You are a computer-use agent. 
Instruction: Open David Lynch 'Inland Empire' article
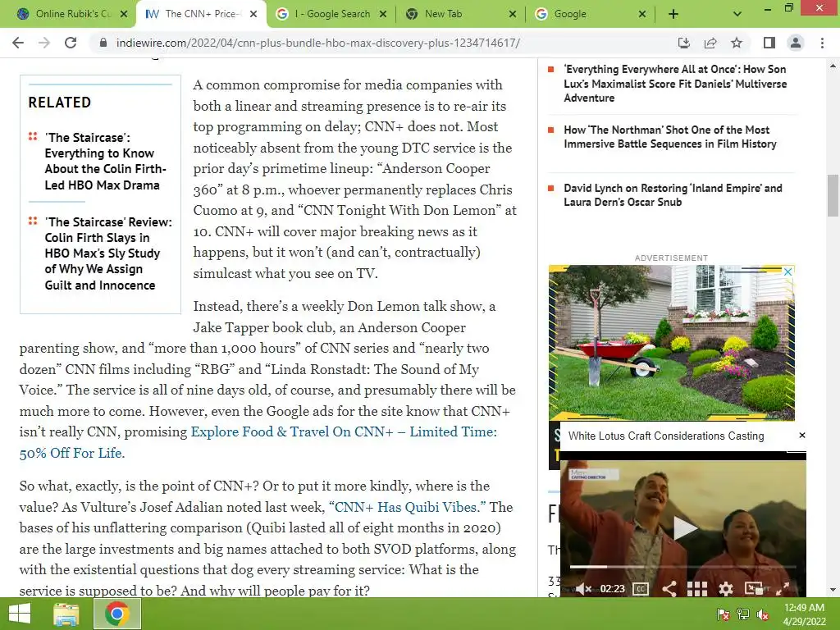673,195
